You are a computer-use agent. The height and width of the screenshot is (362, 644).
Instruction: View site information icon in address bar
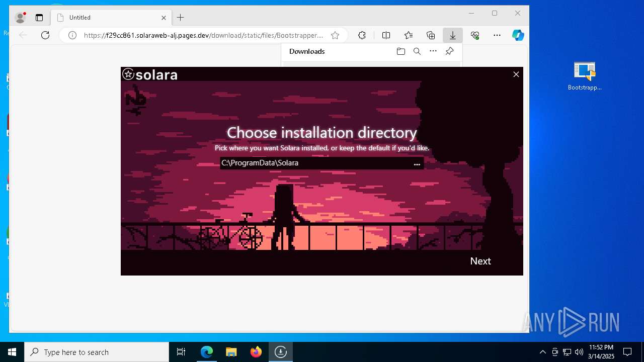(x=72, y=35)
